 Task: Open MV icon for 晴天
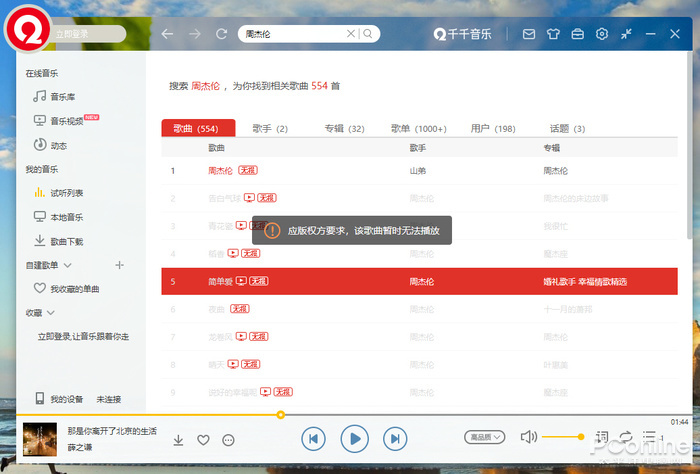tap(233, 364)
